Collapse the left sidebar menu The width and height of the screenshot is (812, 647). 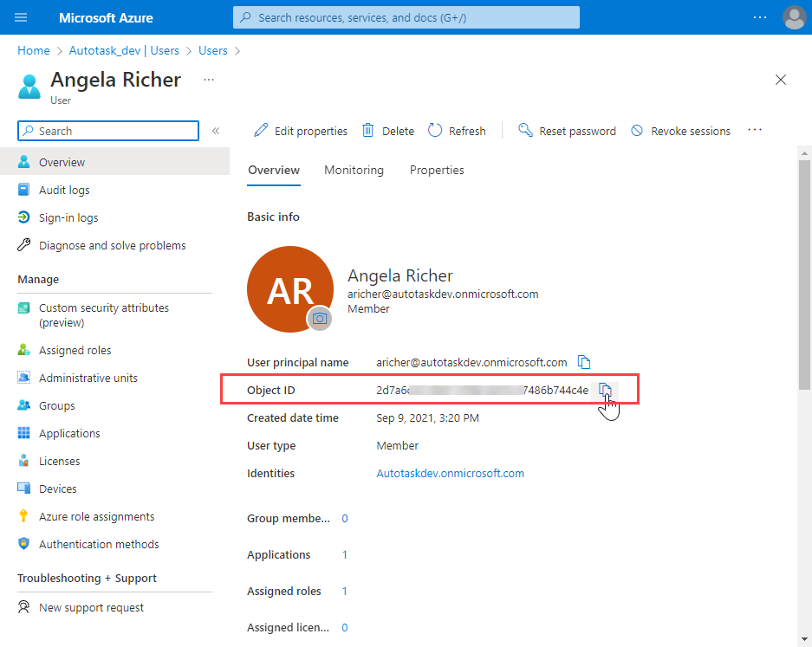pos(216,131)
